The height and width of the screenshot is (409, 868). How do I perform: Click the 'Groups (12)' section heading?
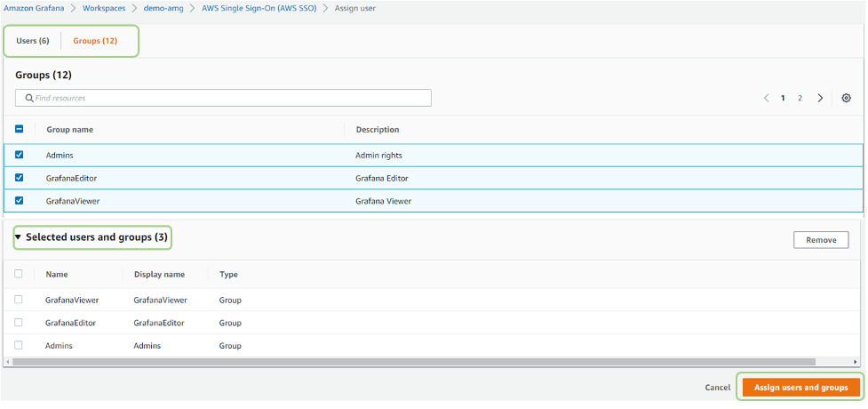tap(44, 75)
